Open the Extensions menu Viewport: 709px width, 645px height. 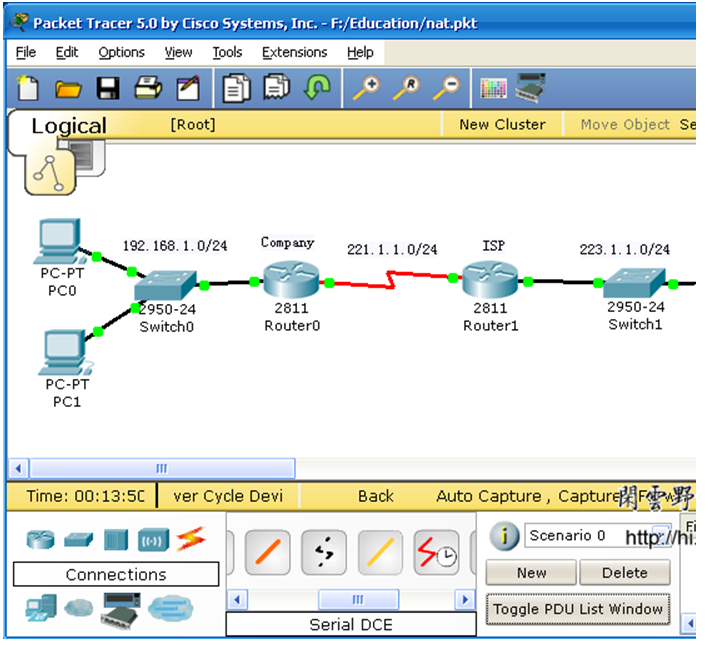(x=294, y=52)
